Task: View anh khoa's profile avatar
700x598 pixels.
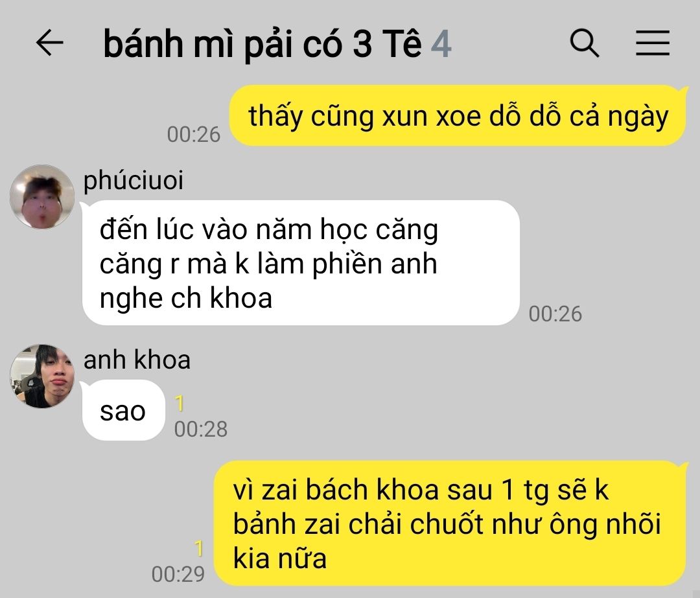Action: coord(42,376)
